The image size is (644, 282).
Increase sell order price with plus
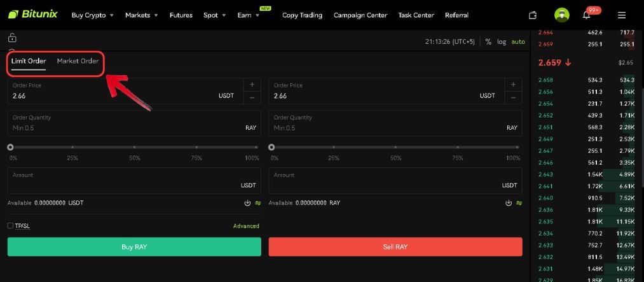[514, 85]
